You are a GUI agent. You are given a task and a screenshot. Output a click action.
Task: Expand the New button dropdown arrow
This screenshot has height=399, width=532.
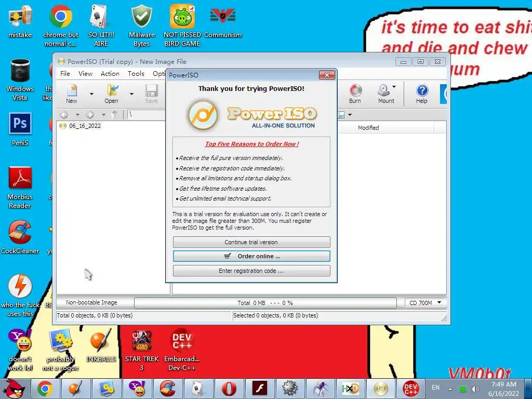tap(91, 94)
